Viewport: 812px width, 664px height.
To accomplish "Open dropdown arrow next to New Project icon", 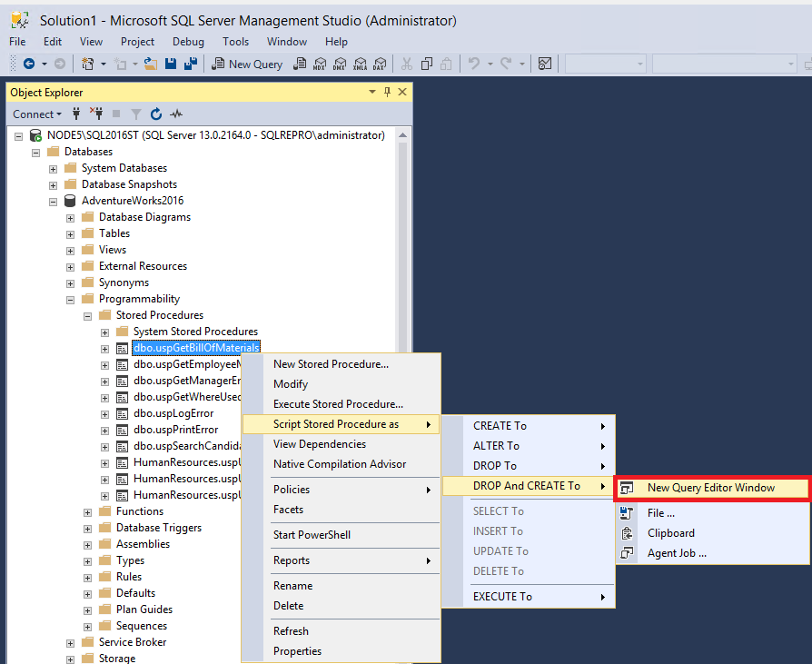I will click(x=103, y=64).
